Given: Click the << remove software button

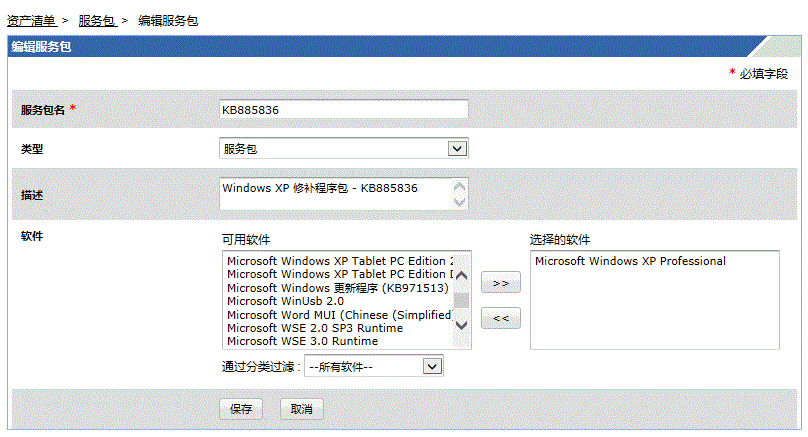Looking at the screenshot, I should pyautogui.click(x=501, y=318).
